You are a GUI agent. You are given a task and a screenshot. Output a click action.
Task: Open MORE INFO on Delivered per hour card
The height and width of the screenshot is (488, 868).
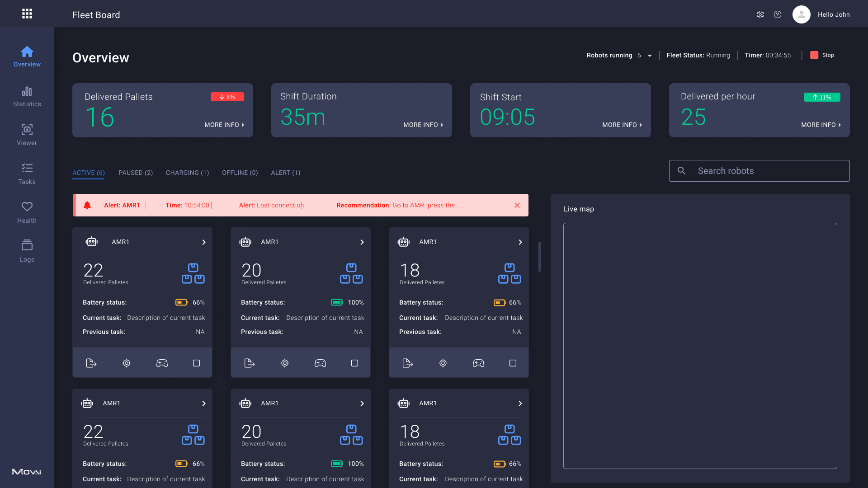[x=821, y=125]
